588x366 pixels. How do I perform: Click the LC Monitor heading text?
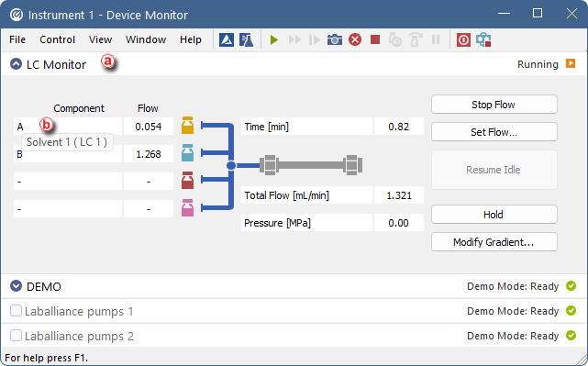(x=56, y=64)
